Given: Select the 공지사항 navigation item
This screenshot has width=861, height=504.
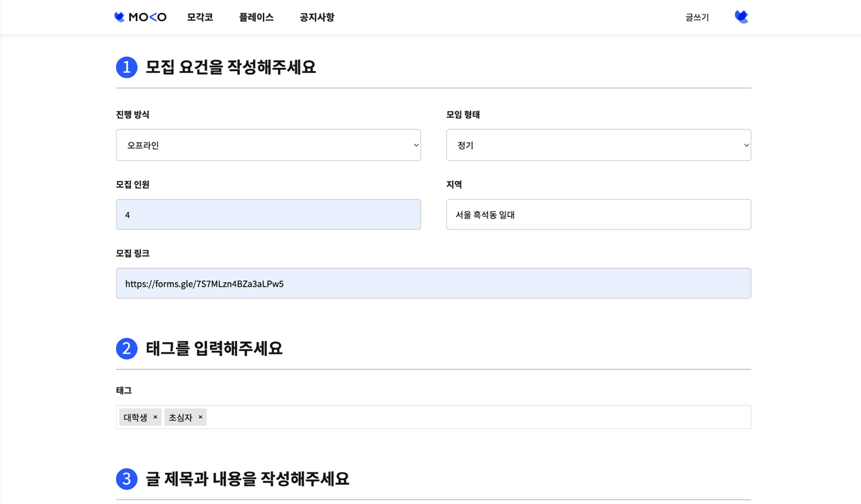Looking at the screenshot, I should [x=317, y=17].
